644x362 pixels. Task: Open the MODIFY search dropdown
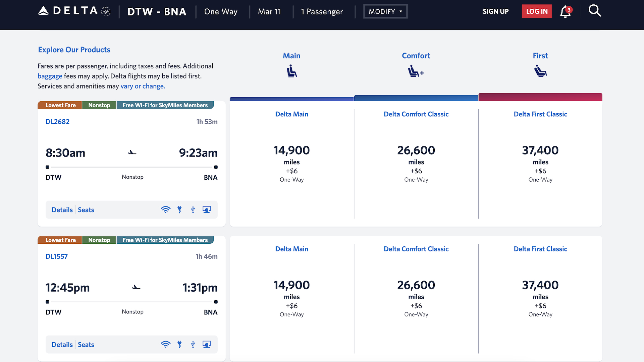[x=385, y=11]
